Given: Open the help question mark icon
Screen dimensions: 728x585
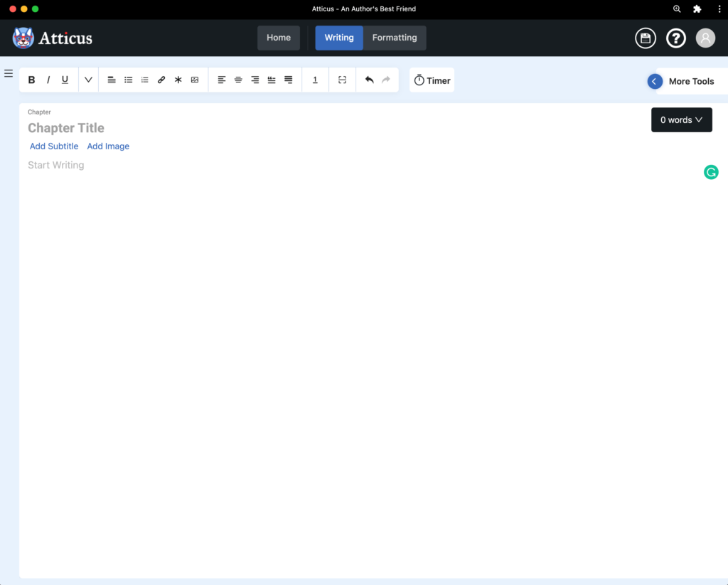Looking at the screenshot, I should [676, 38].
